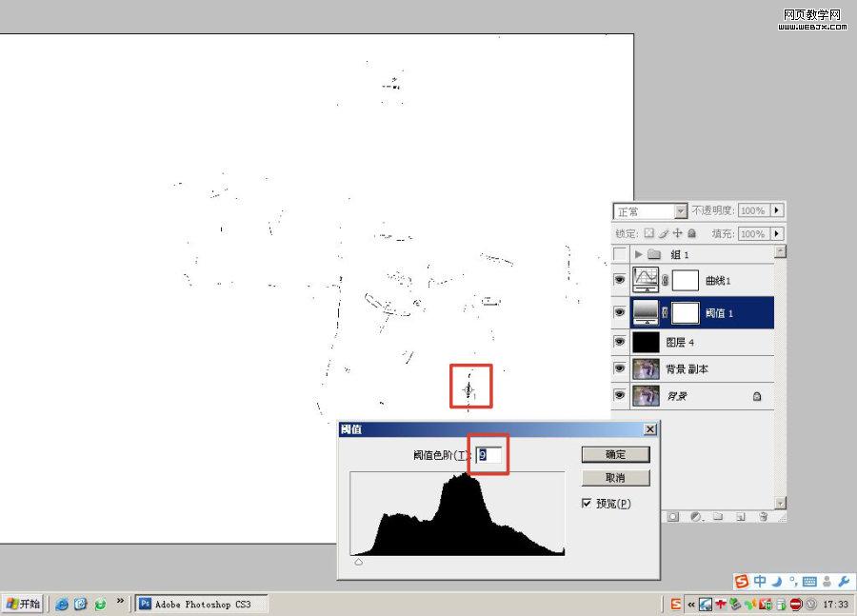Open the 正常 blend mode dropdown

click(680, 211)
